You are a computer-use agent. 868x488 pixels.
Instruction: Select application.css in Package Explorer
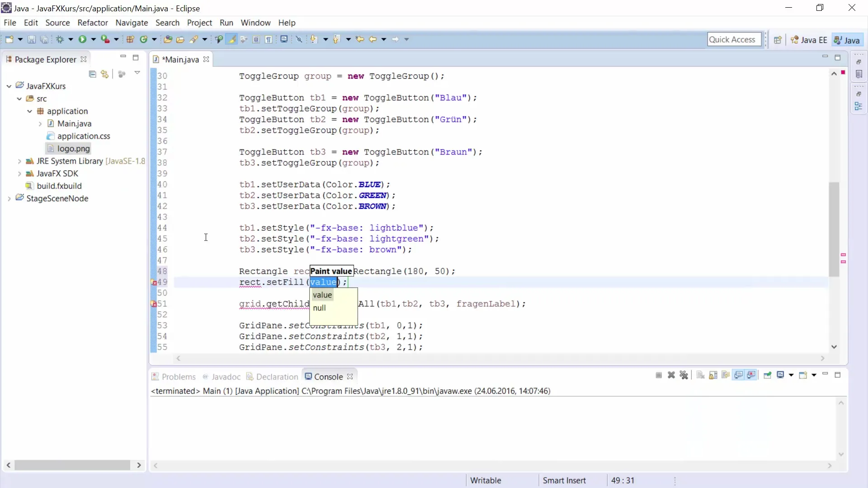78,136
